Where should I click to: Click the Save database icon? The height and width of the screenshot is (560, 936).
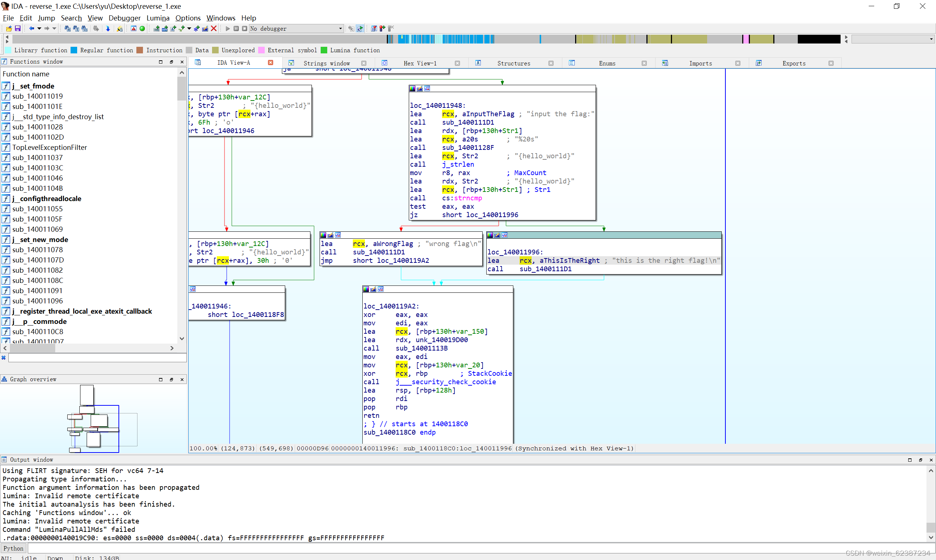click(x=17, y=29)
